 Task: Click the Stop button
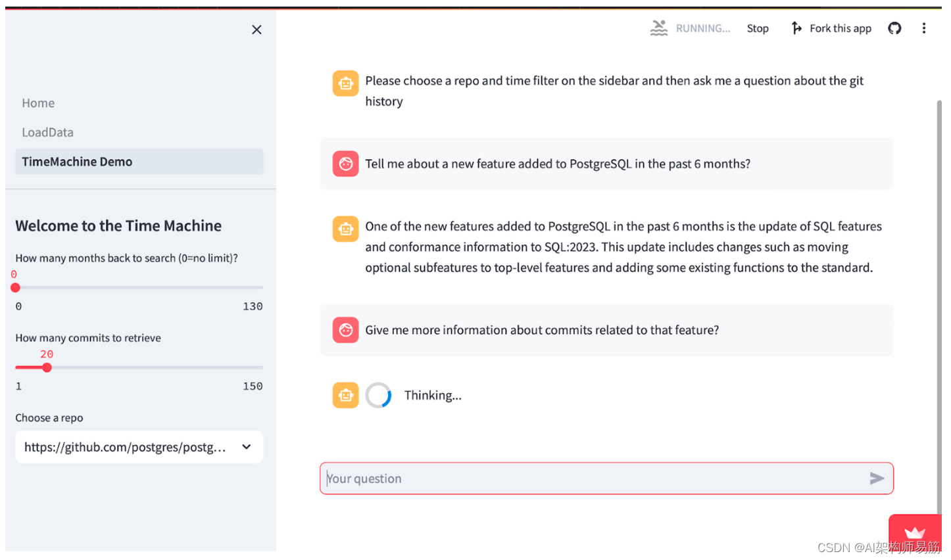(758, 28)
